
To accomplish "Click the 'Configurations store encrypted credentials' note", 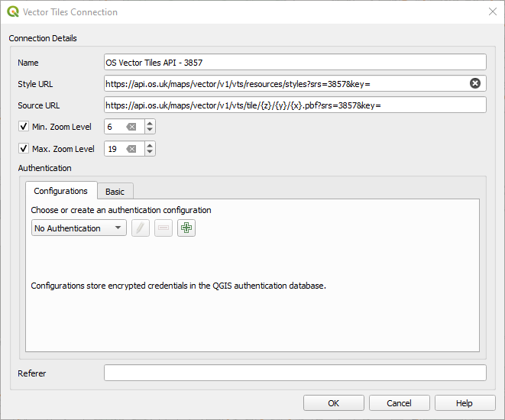I will point(179,286).
